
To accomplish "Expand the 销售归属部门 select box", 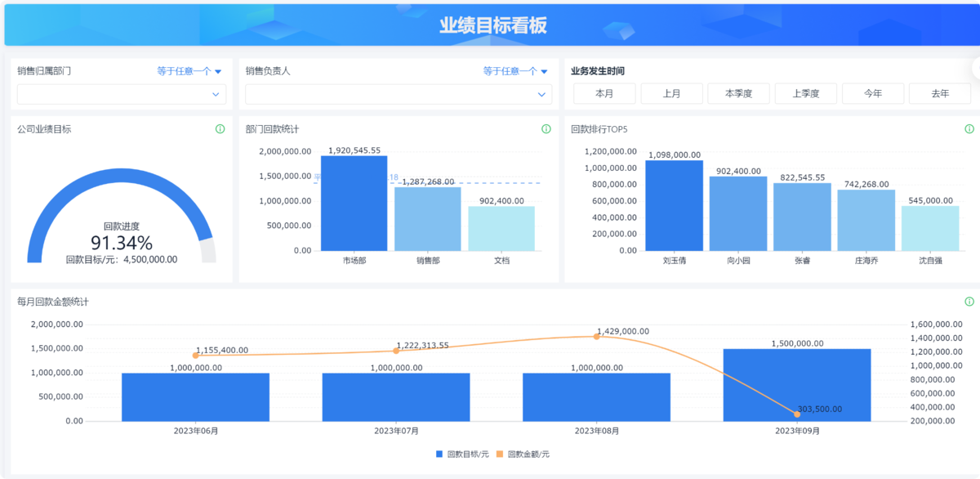I will 120,95.
